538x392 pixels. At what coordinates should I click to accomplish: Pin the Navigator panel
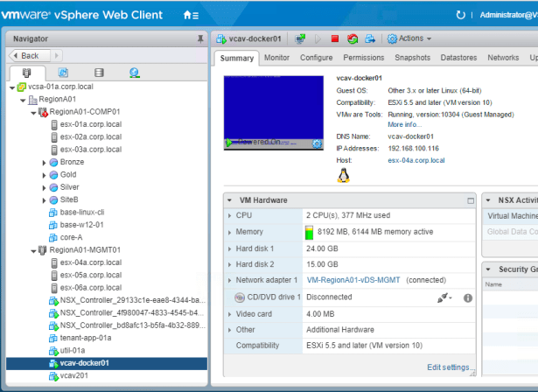[x=200, y=38]
